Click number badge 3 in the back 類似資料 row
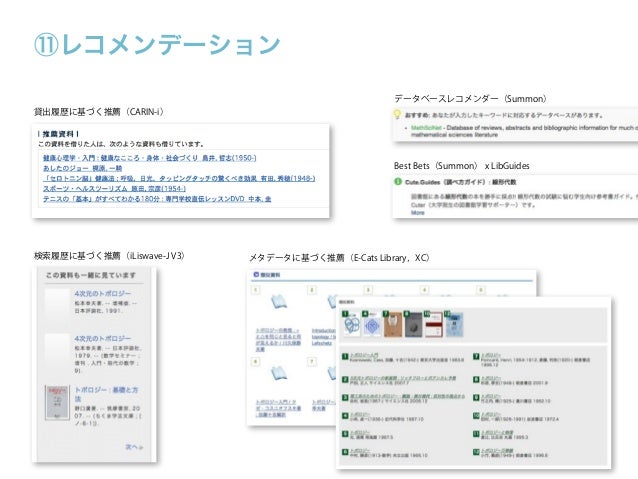This screenshot has width=638, height=479. coord(368,290)
